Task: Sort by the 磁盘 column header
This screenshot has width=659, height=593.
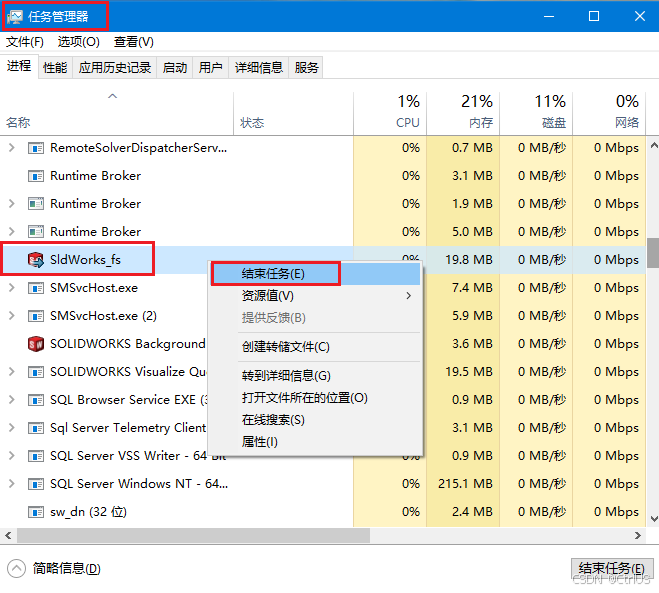Action: tap(536, 113)
